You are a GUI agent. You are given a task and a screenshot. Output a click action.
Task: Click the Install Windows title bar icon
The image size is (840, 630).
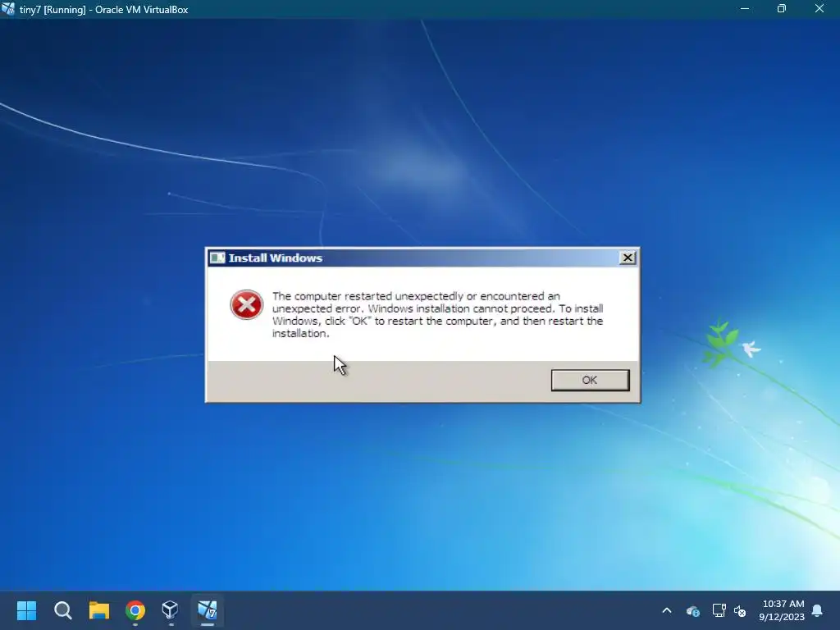(217, 258)
